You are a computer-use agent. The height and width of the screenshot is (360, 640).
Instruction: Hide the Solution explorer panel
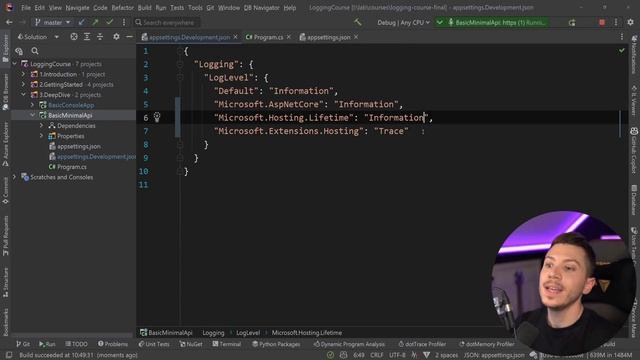coord(129,37)
